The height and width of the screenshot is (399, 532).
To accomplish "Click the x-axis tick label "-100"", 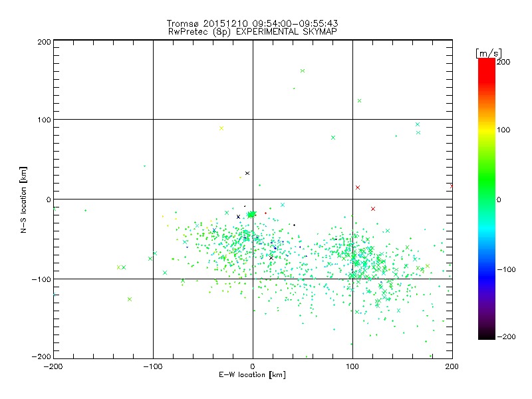I will pyautogui.click(x=153, y=366).
